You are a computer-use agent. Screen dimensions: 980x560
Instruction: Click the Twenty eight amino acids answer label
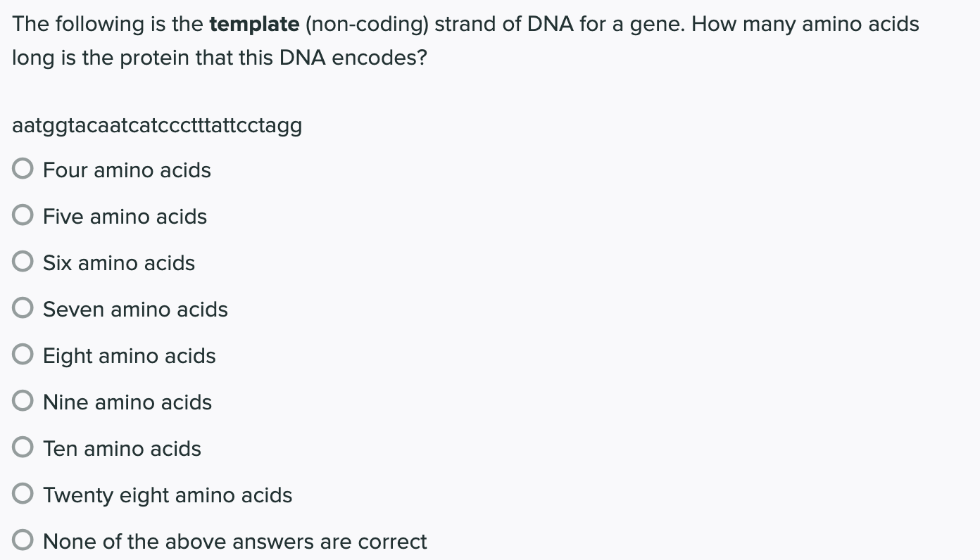tap(167, 495)
